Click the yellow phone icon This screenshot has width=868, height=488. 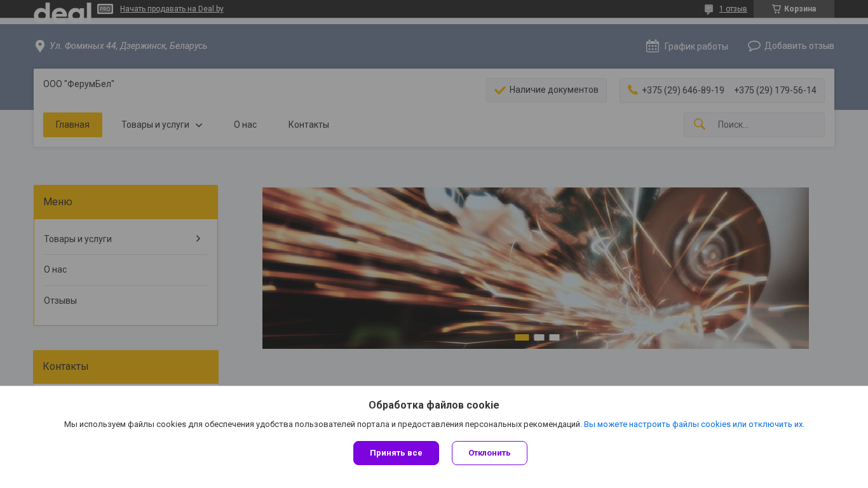pos(632,90)
